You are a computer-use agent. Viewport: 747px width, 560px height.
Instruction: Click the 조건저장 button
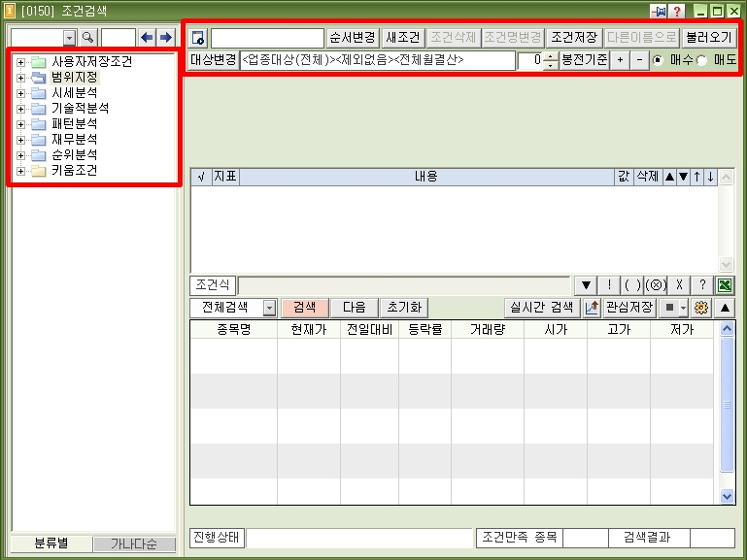point(573,38)
